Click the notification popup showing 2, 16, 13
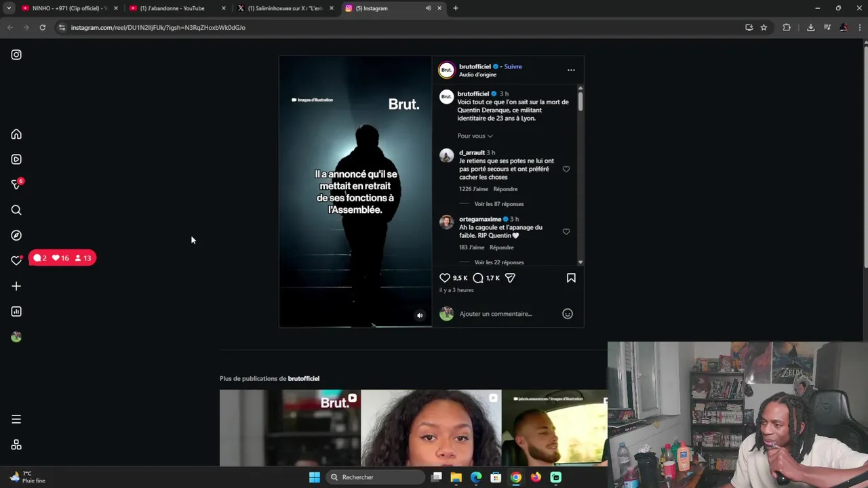Screen dimensions: 868x488 62,258
